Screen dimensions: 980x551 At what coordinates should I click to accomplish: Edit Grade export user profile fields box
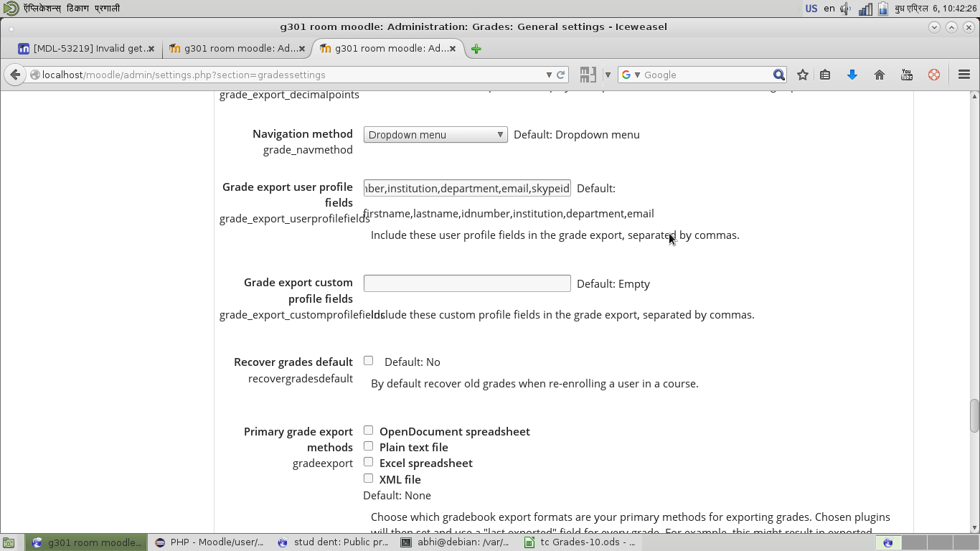(x=467, y=188)
